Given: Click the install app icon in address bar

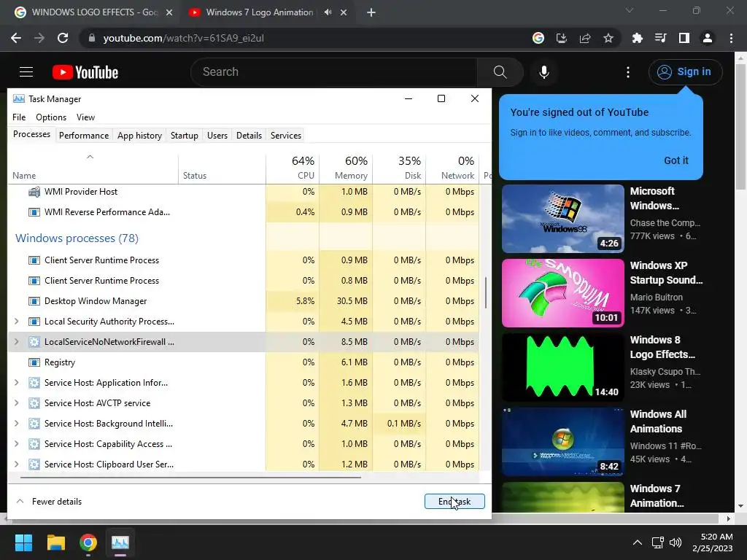Looking at the screenshot, I should 562,38.
